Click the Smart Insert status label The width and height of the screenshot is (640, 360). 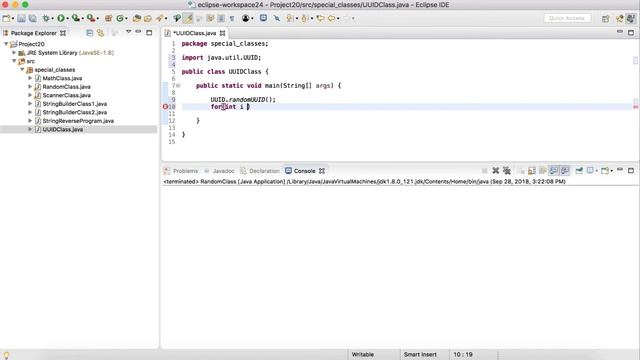(x=420, y=355)
